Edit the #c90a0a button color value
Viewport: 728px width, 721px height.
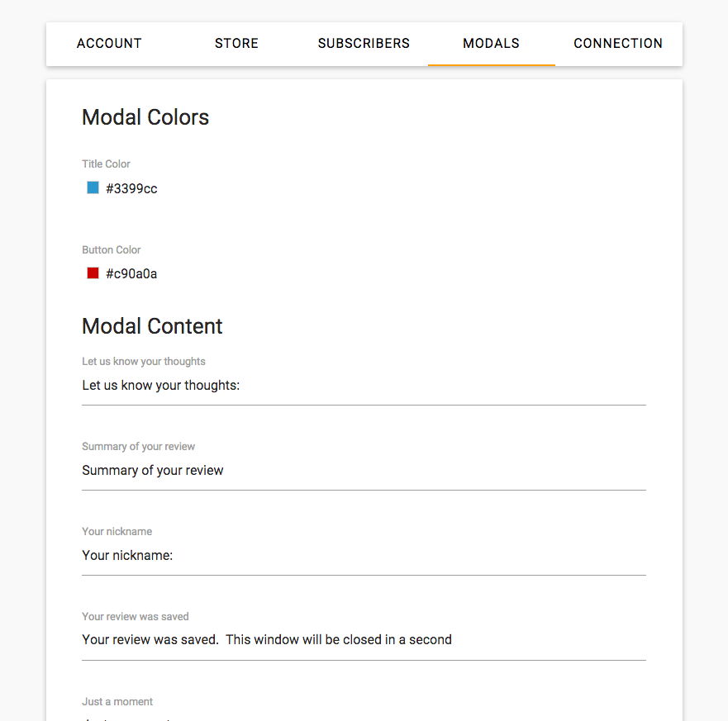click(131, 274)
